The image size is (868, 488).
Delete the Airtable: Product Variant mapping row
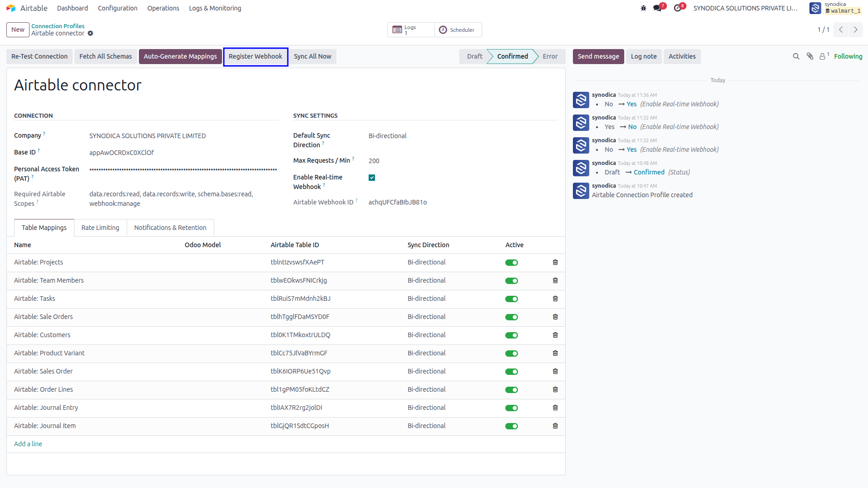(x=555, y=354)
